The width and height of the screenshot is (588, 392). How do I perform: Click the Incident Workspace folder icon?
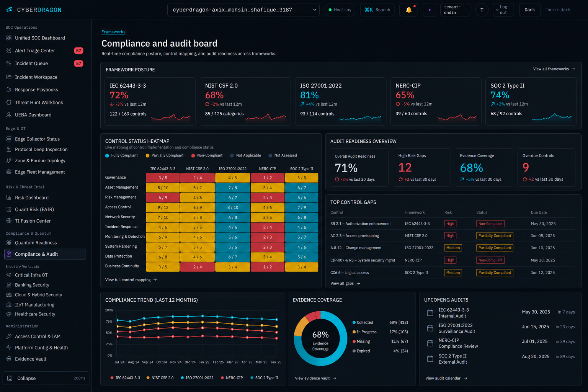tap(9, 77)
